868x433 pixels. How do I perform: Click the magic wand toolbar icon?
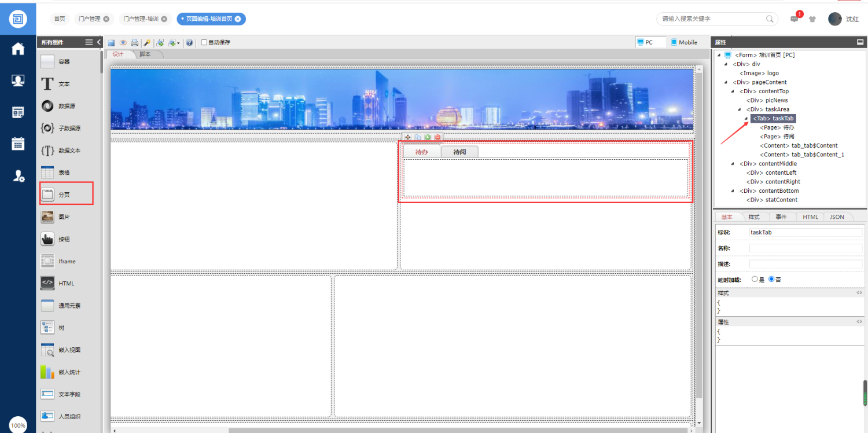[x=147, y=42]
